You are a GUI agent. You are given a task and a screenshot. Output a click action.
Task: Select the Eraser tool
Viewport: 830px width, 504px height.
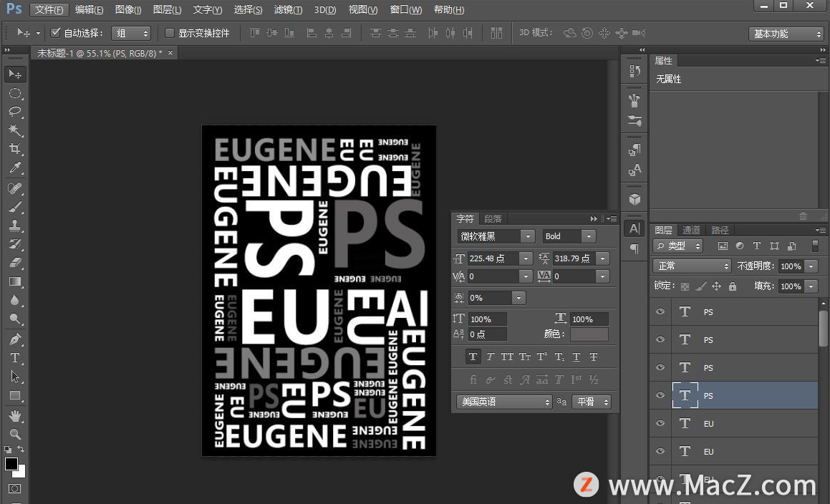(x=15, y=263)
